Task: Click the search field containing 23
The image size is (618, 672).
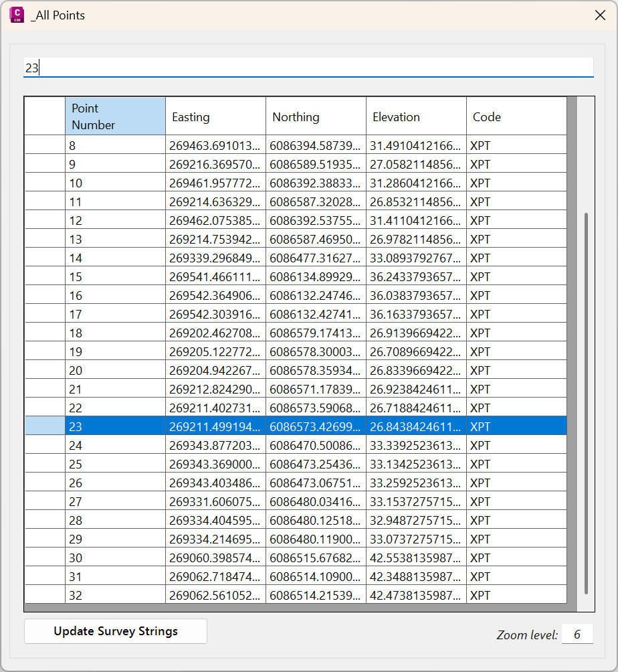Action: (308, 68)
